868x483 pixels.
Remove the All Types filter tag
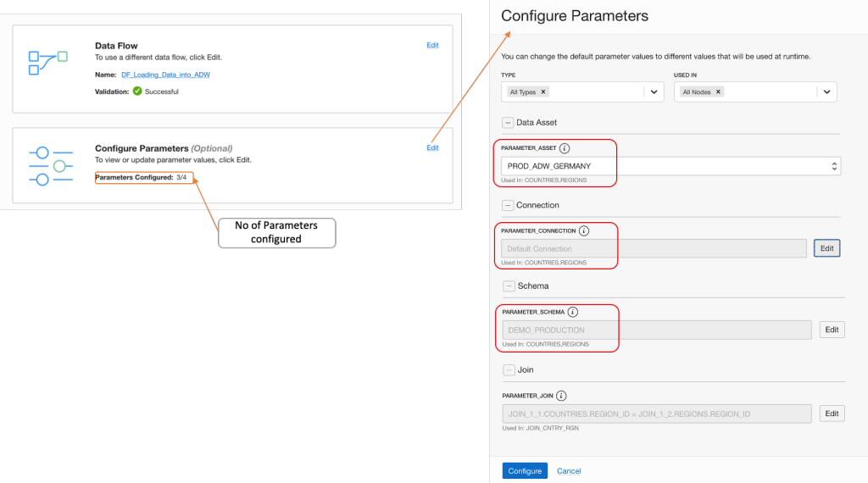[543, 92]
